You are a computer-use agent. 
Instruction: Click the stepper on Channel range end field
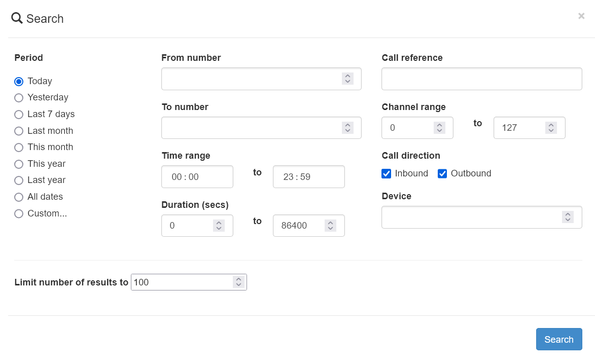551,128
